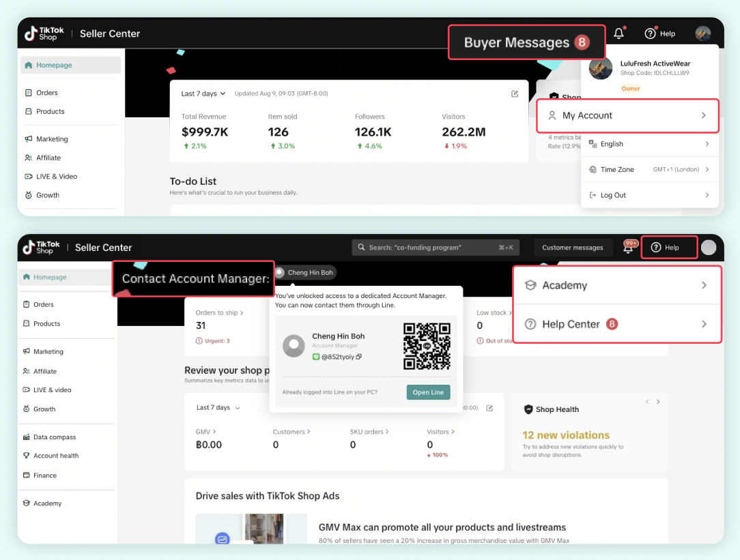This screenshot has height=560, width=740.
Task: Click the GMV Max ad thumbnail image
Action: coord(251,529)
